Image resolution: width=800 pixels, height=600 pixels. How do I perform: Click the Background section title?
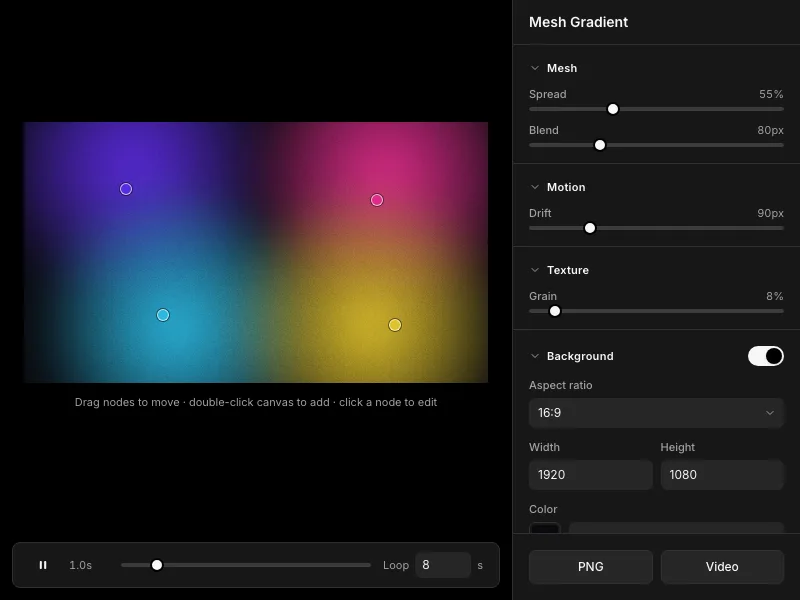point(580,356)
